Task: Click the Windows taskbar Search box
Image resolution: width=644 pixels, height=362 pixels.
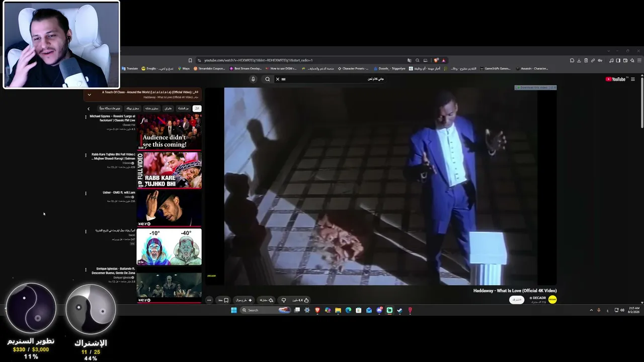Action: click(x=266, y=310)
